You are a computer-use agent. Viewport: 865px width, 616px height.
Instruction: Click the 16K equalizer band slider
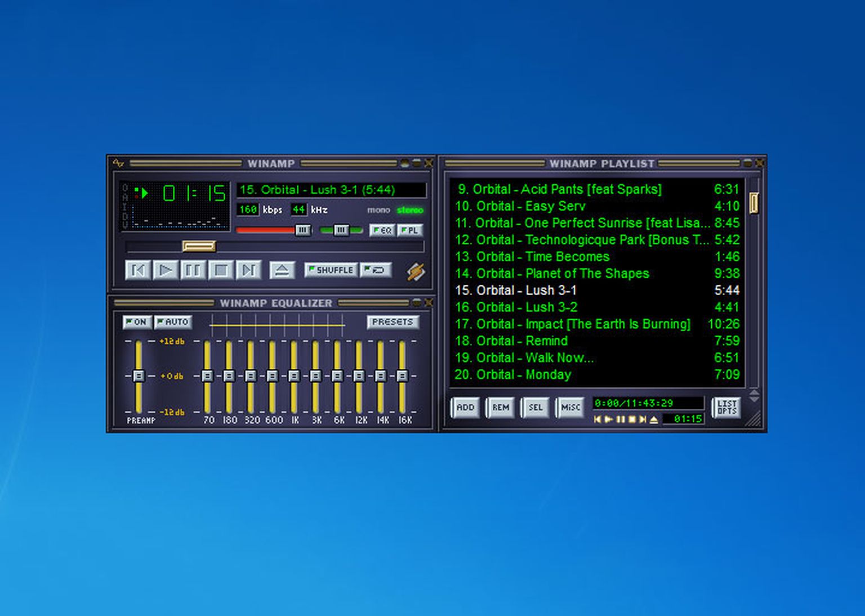[x=402, y=376]
